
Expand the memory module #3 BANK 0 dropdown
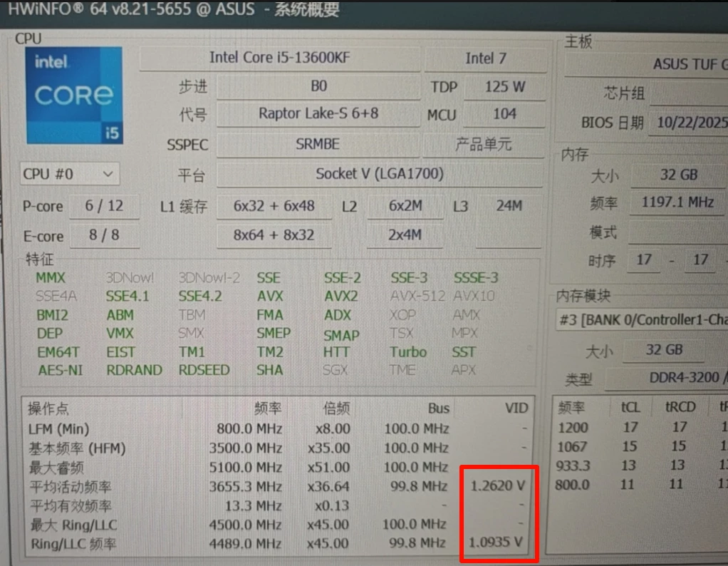(641, 320)
